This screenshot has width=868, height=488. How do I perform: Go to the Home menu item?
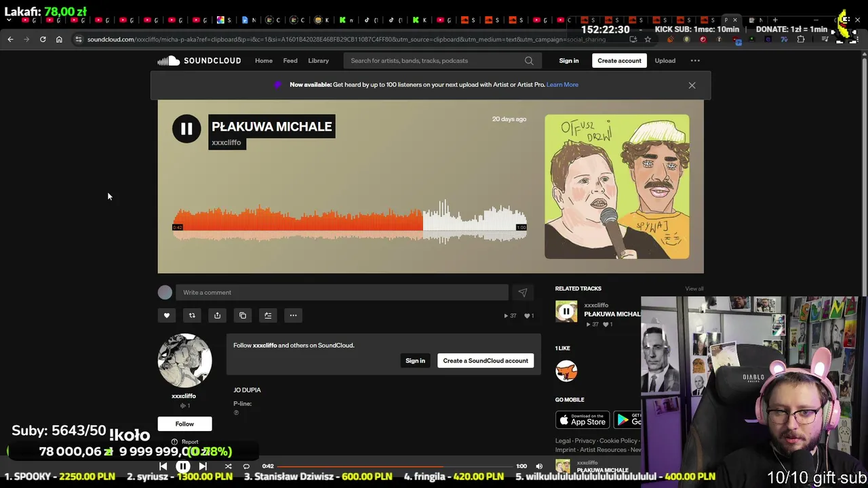click(x=264, y=61)
